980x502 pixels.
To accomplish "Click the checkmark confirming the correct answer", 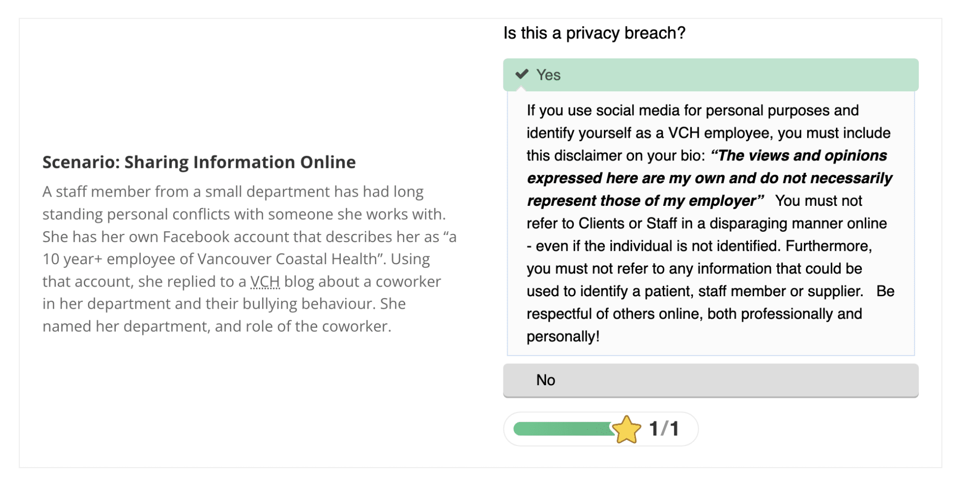I will pyautogui.click(x=522, y=74).
